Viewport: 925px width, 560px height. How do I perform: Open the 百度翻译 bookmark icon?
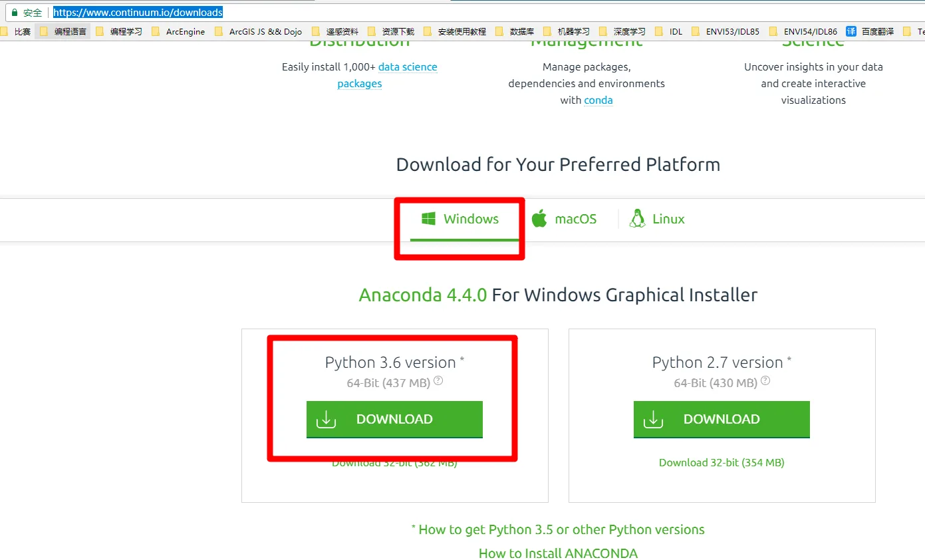[851, 31]
